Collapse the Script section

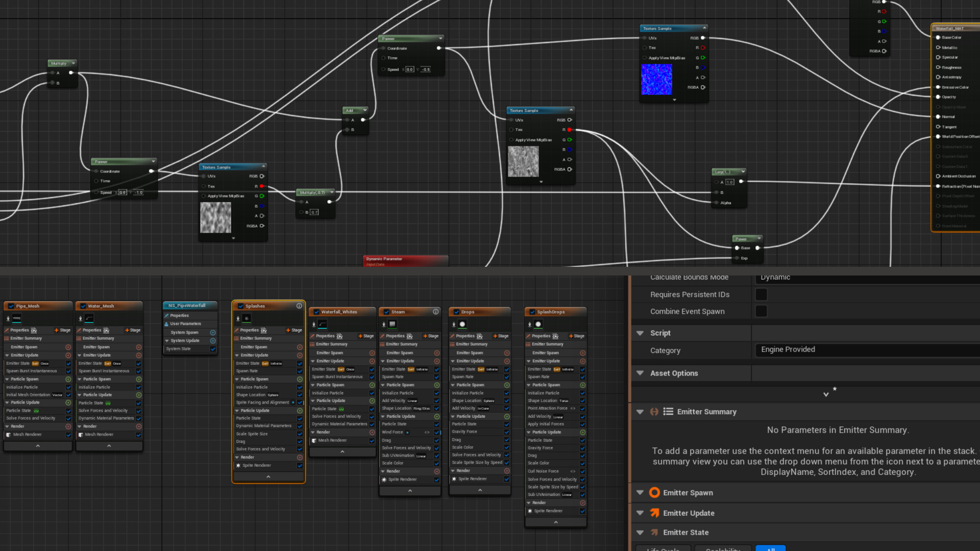click(640, 333)
